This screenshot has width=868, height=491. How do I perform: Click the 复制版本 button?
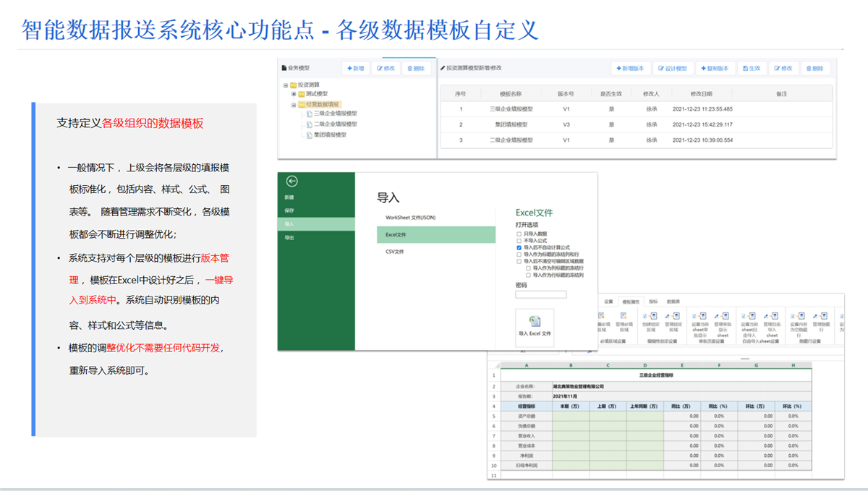pos(715,68)
